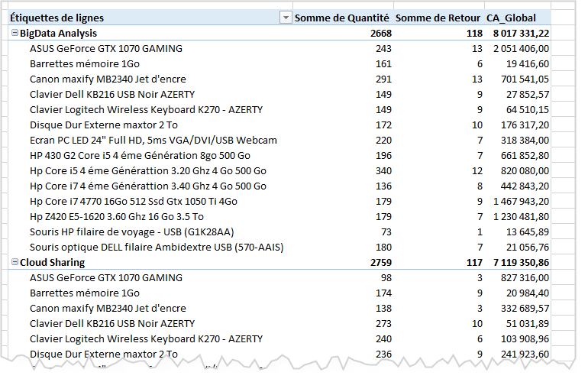Image resolution: width=588 pixels, height=382 pixels.
Task: Select Souris optique DELL filaire row
Action: point(157,248)
